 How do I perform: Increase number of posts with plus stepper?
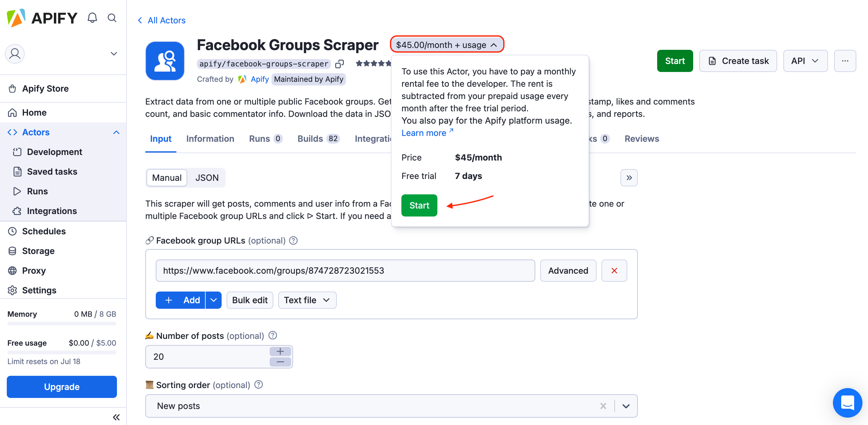[280, 351]
